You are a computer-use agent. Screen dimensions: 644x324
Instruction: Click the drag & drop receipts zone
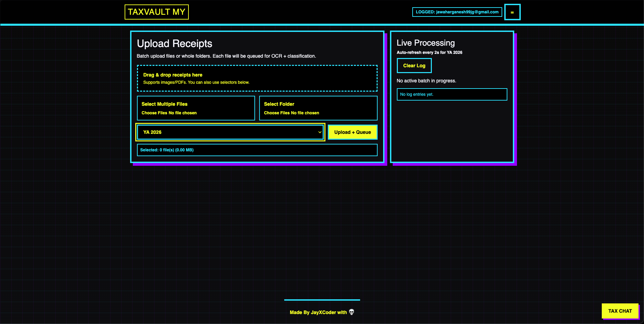tap(257, 78)
